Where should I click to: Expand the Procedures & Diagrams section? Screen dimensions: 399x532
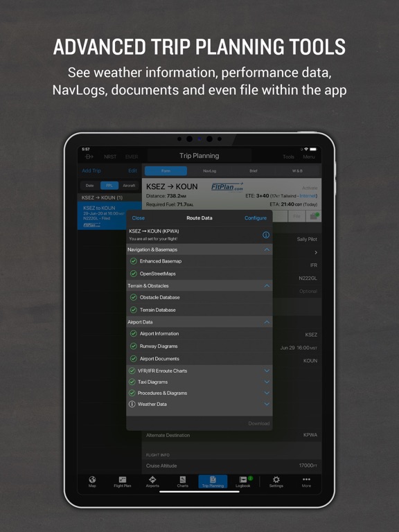pyautogui.click(x=267, y=393)
